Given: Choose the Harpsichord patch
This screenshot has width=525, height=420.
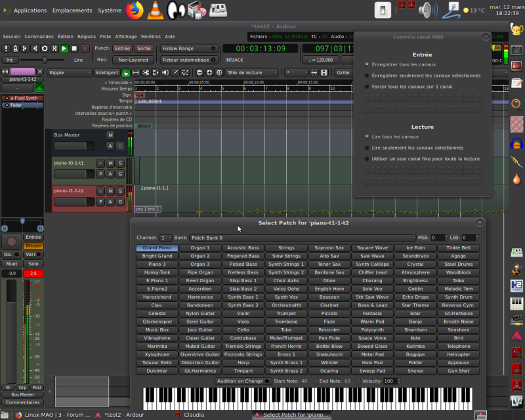Looking at the screenshot, I should 157,297.
